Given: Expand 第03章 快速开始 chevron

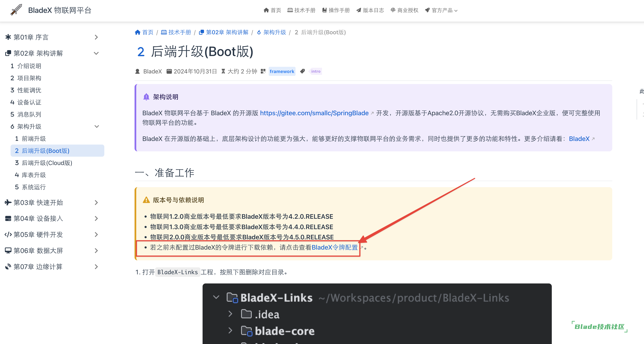Looking at the screenshot, I should click(97, 202).
